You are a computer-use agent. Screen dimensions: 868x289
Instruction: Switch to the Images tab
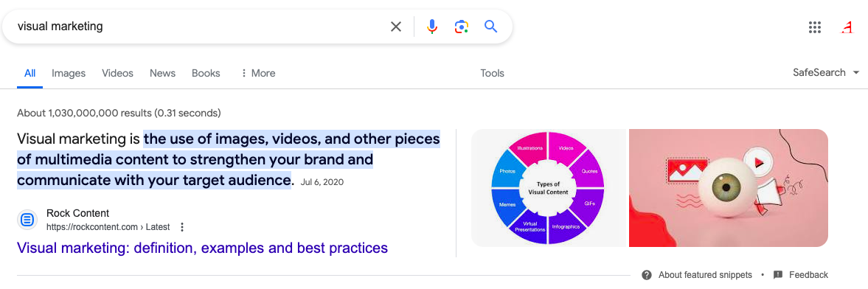tap(69, 73)
